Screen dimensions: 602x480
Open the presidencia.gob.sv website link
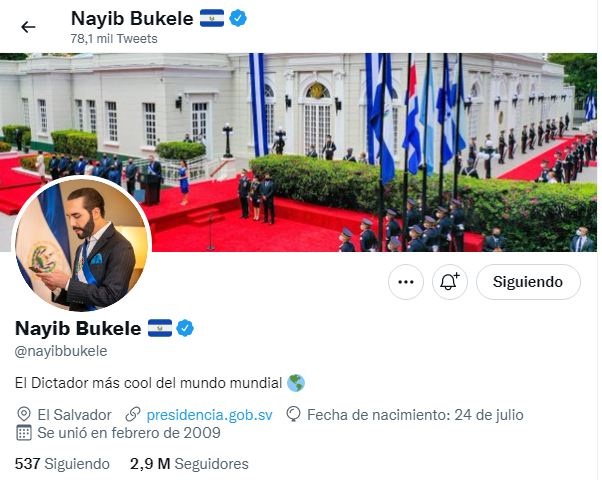(x=210, y=415)
